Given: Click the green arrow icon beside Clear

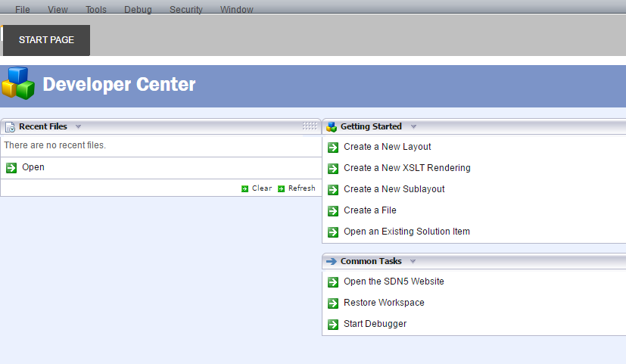Looking at the screenshot, I should pyautogui.click(x=244, y=188).
